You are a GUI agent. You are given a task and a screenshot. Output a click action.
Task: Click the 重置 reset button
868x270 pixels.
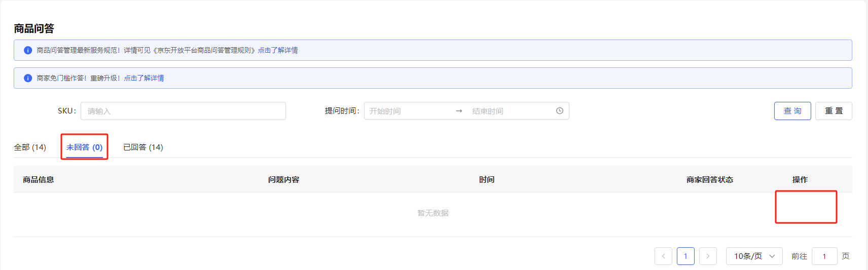click(833, 111)
